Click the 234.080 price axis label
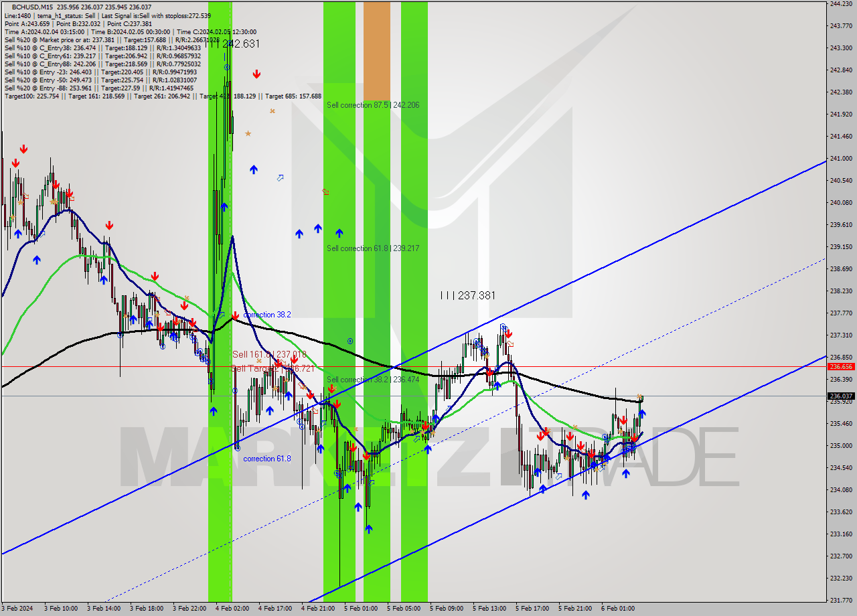Image resolution: width=857 pixels, height=616 pixels. 840,490
